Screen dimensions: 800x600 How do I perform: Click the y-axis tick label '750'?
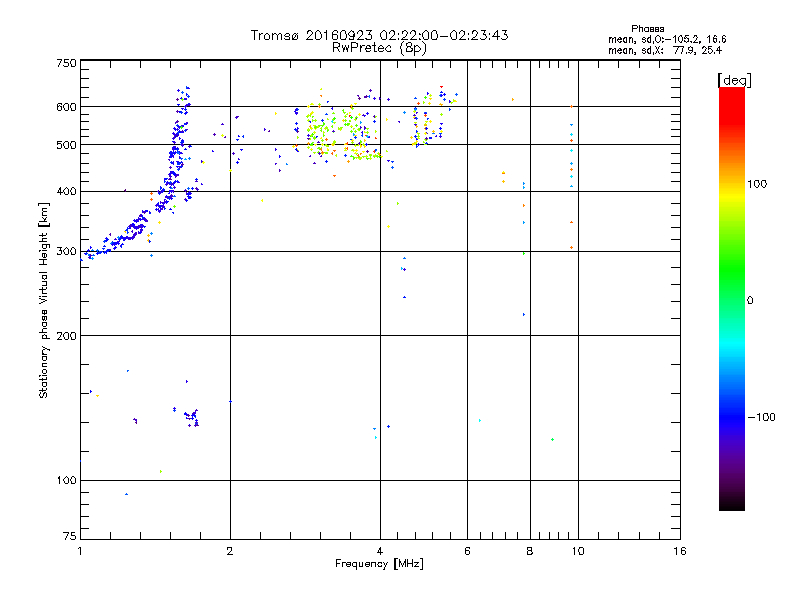coord(67,63)
